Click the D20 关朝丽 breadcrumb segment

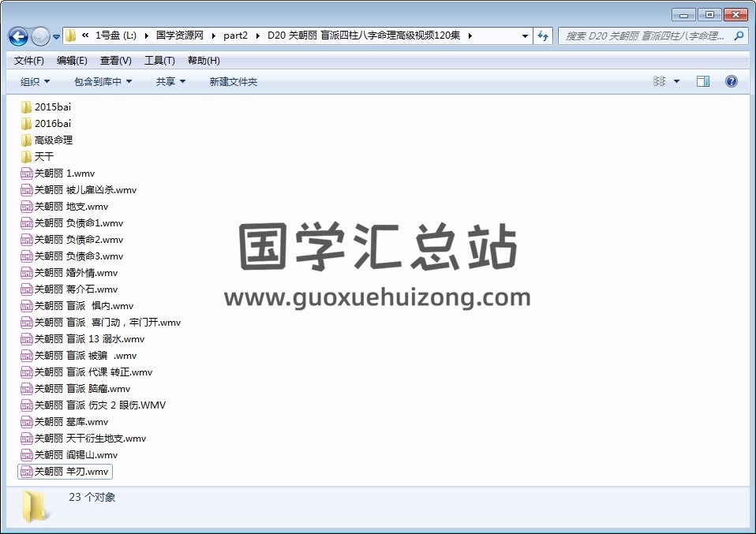click(364, 35)
